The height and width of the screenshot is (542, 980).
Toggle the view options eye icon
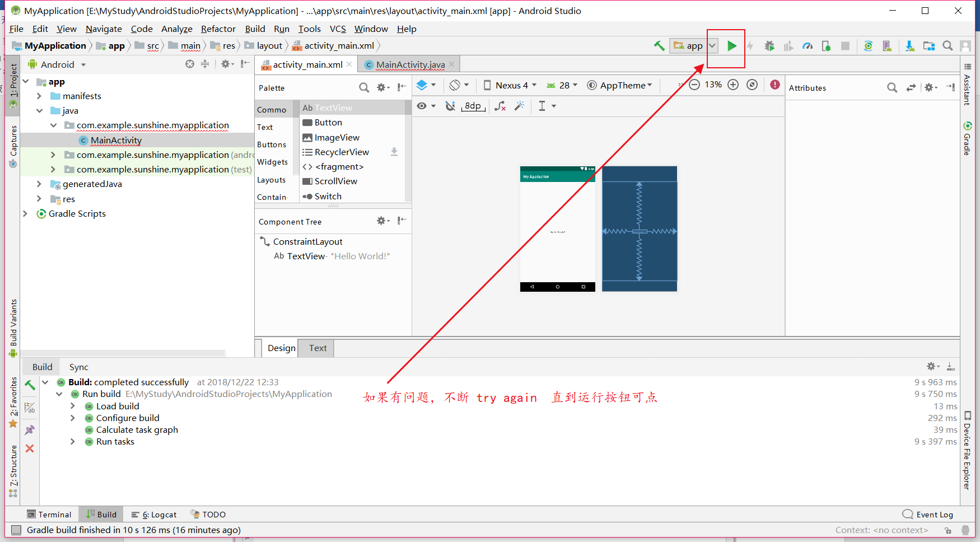click(x=422, y=106)
